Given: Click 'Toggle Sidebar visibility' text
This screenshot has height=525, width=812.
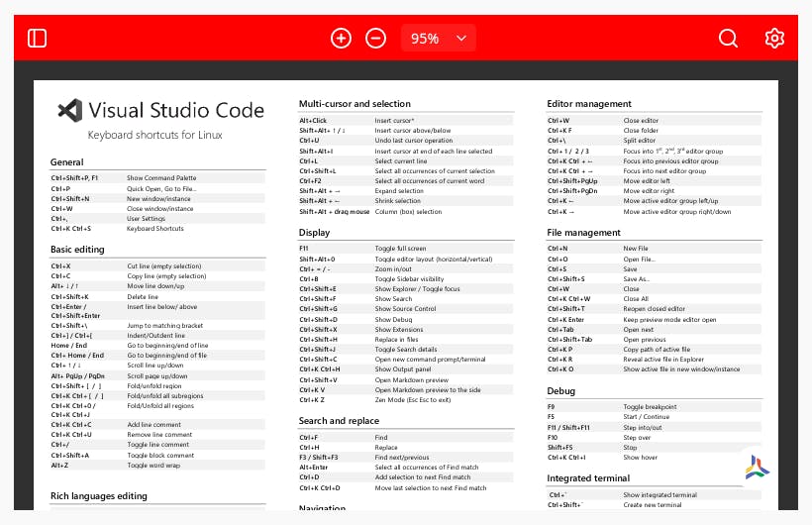Looking at the screenshot, I should pos(409,278).
